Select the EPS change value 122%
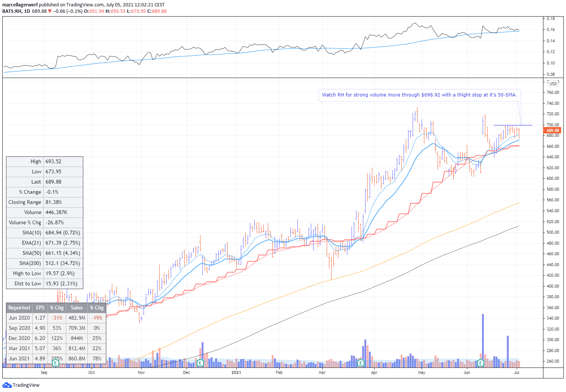Image resolution: width=566 pixels, height=392 pixels. 57,338
